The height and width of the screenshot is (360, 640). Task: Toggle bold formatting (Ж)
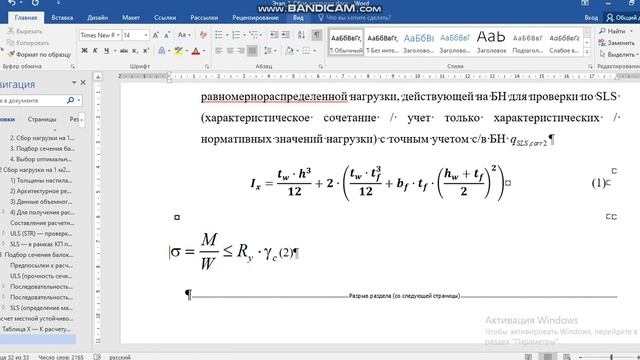click(x=84, y=51)
